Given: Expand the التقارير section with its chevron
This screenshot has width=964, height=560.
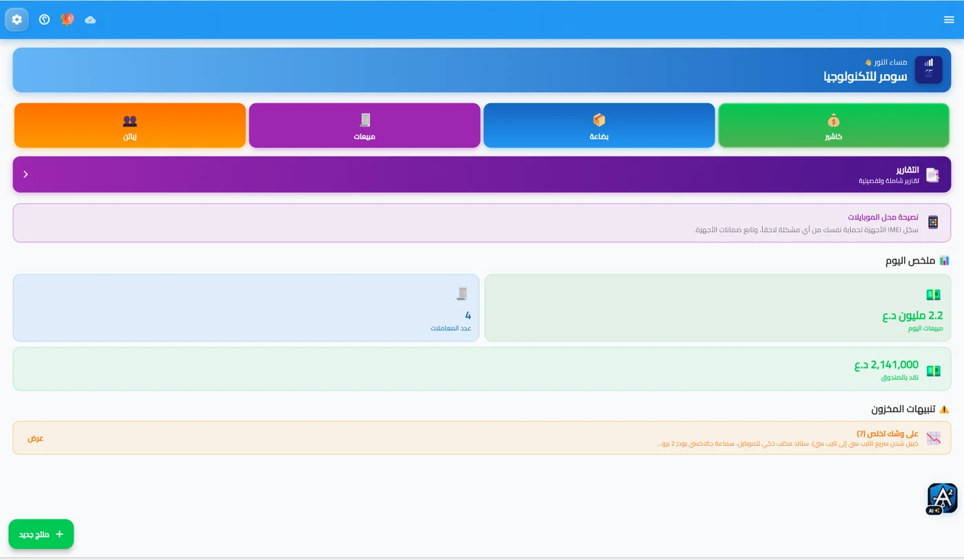Looking at the screenshot, I should (x=25, y=174).
